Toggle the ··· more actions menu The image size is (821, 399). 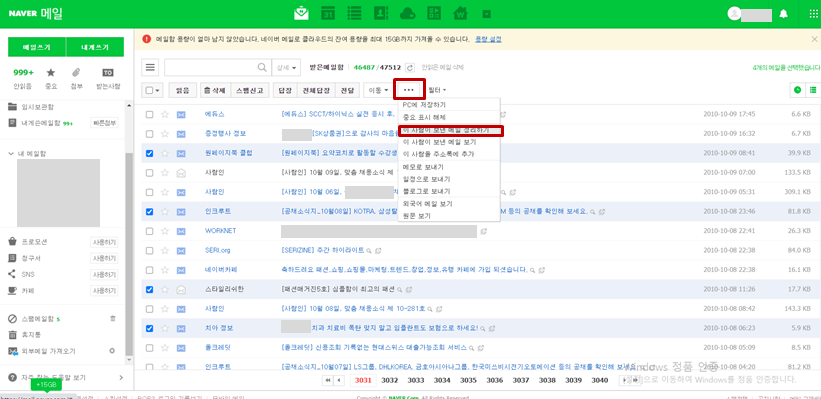409,90
